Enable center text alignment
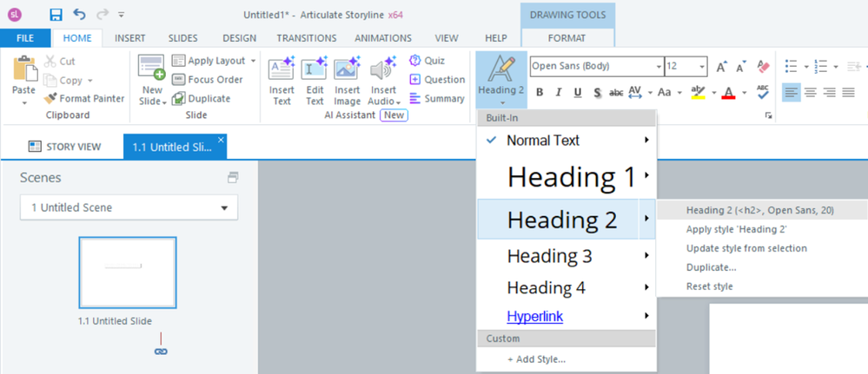This screenshot has height=374, width=868. (810, 93)
